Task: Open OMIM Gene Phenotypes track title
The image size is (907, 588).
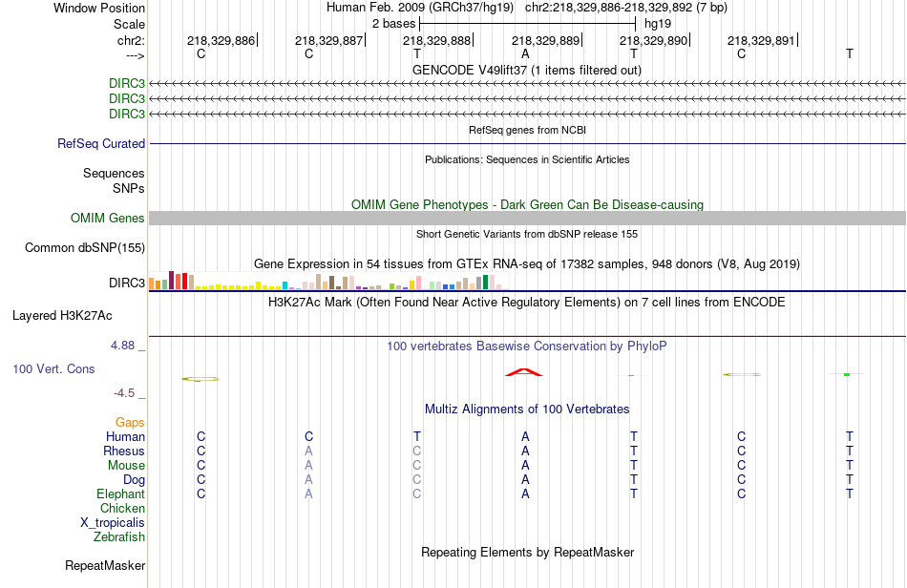Action: pos(527,204)
